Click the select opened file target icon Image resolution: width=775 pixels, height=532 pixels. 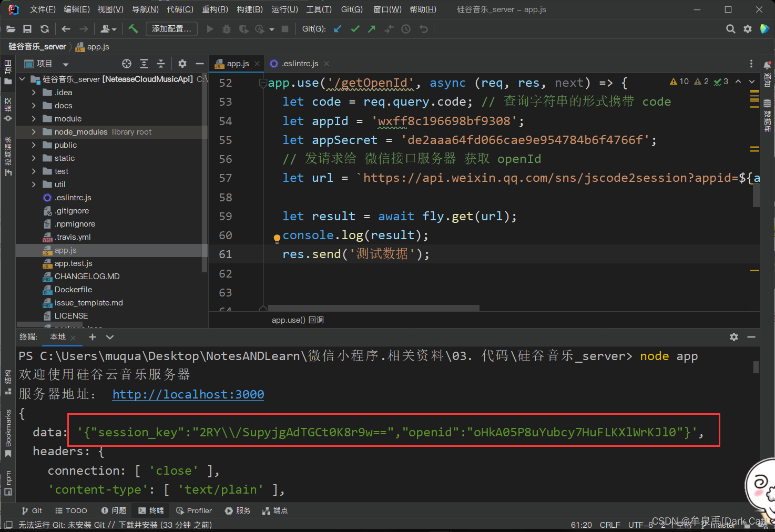click(127, 64)
